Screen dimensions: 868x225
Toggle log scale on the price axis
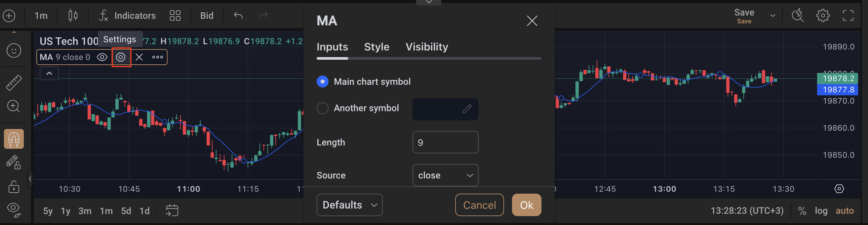click(x=821, y=210)
